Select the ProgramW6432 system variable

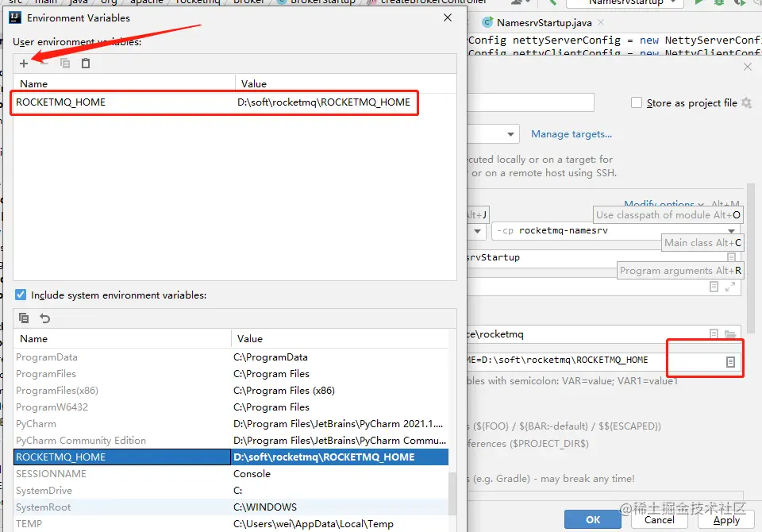[231, 407]
